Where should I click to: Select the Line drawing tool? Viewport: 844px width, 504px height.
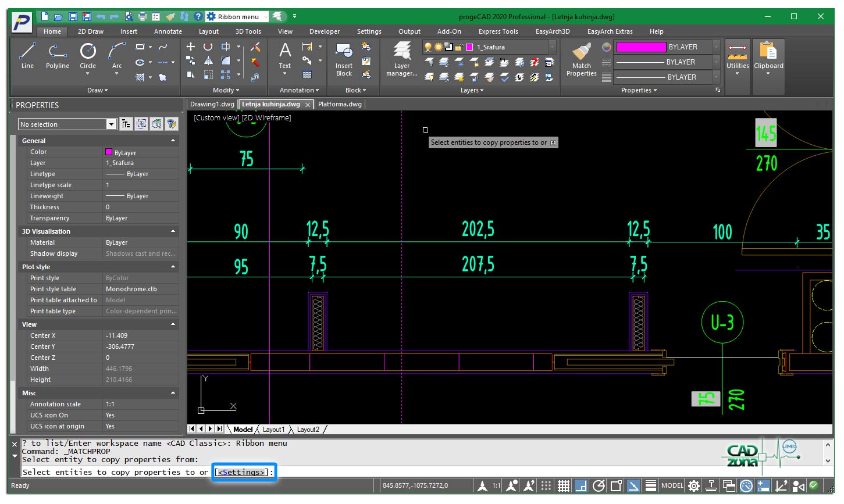[x=27, y=56]
